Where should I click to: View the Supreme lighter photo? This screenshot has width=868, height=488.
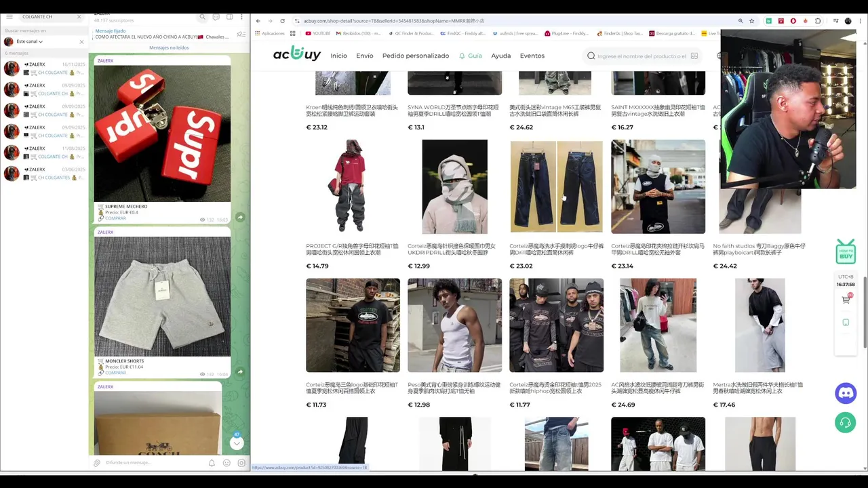162,134
